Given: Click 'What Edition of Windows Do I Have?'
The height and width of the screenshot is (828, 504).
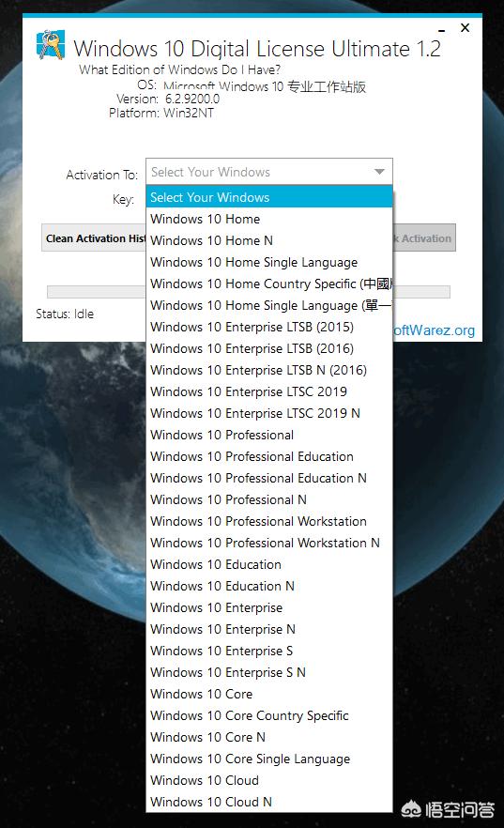Looking at the screenshot, I should 180,69.
